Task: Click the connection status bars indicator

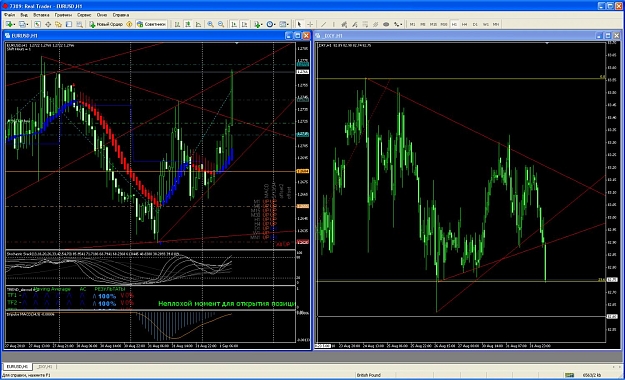Action: 570,375
